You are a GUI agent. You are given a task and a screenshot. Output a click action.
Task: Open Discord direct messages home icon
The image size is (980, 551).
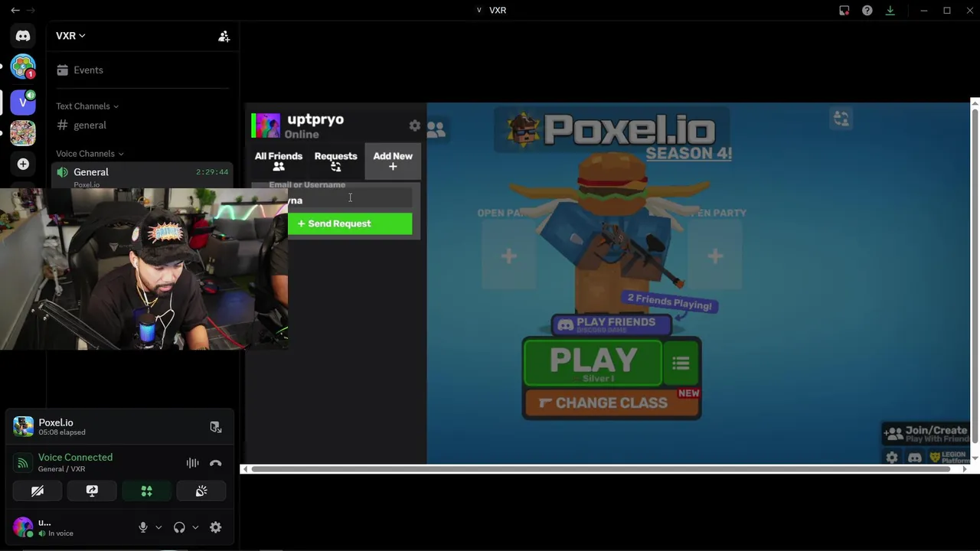pos(23,36)
